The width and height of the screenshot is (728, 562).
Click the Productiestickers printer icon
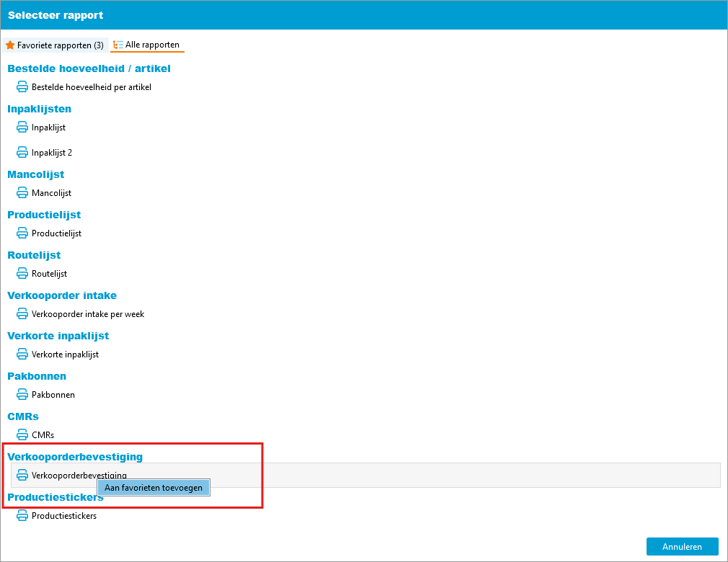point(22,516)
